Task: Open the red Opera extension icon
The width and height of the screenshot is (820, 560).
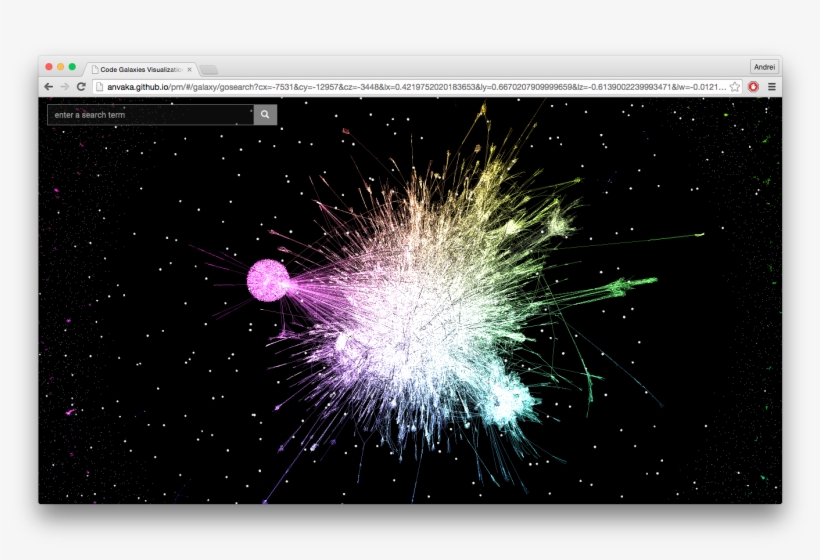Action: [x=754, y=87]
